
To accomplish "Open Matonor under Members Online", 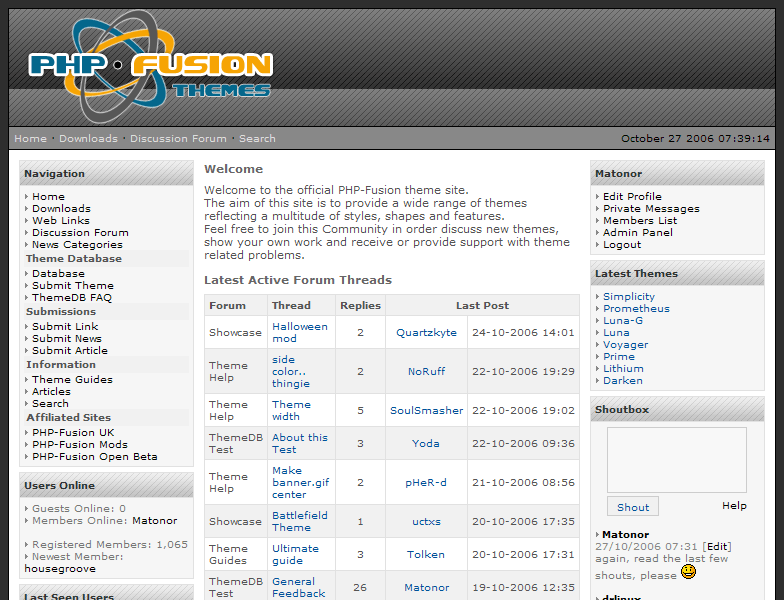I will point(154,520).
